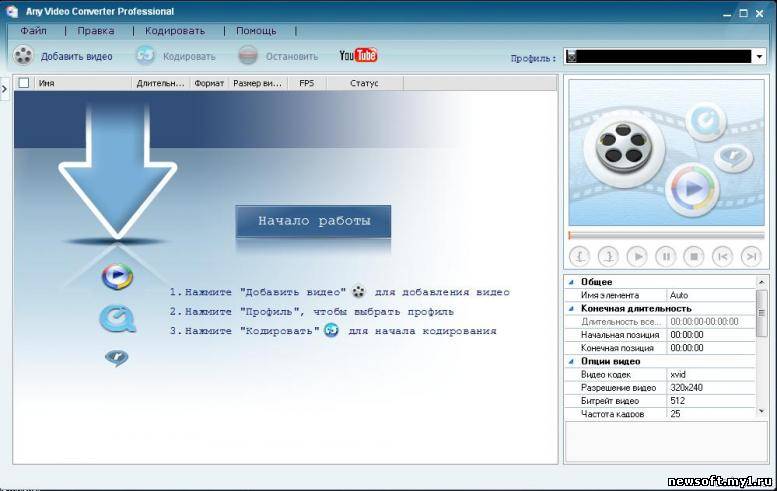
Task: Sort by the Формат column header
Action: click(209, 83)
